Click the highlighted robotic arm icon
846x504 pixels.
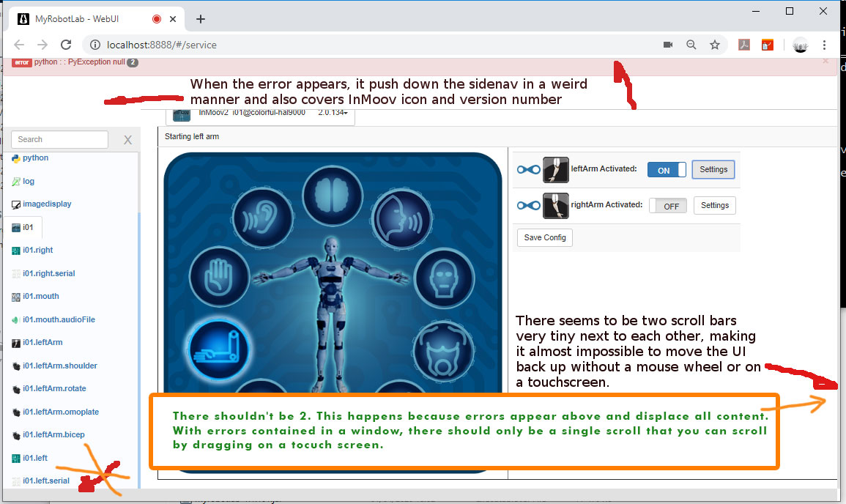pos(218,349)
